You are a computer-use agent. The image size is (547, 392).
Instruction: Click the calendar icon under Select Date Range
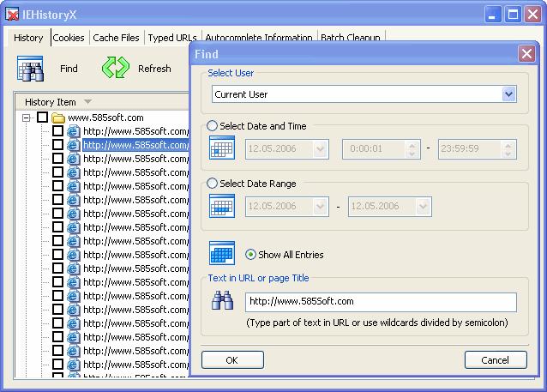(222, 206)
